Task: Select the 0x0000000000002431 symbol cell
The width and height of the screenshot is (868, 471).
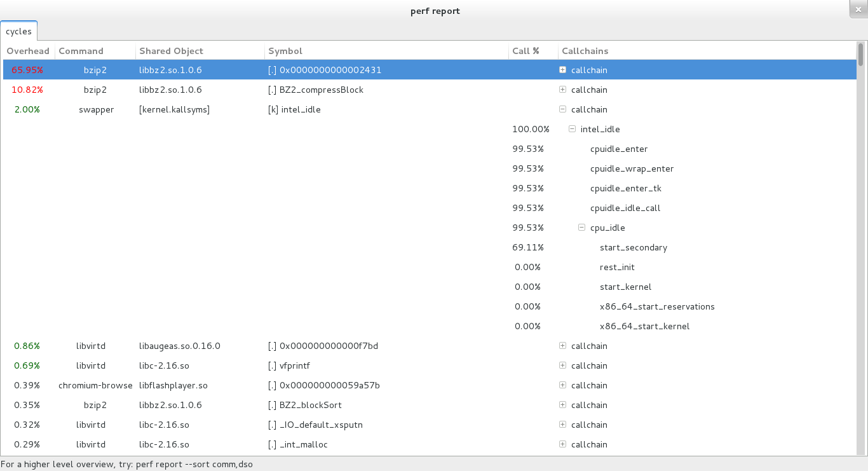Action: click(x=325, y=70)
